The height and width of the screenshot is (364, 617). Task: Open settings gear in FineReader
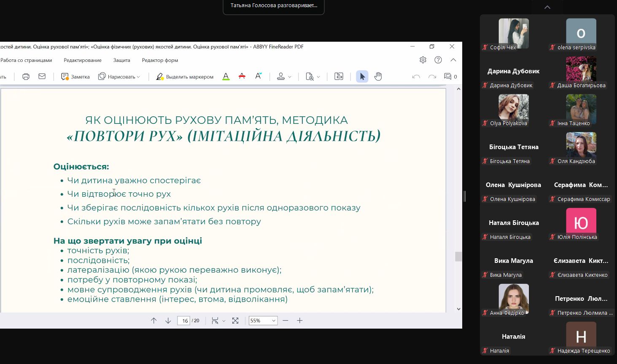click(x=423, y=60)
